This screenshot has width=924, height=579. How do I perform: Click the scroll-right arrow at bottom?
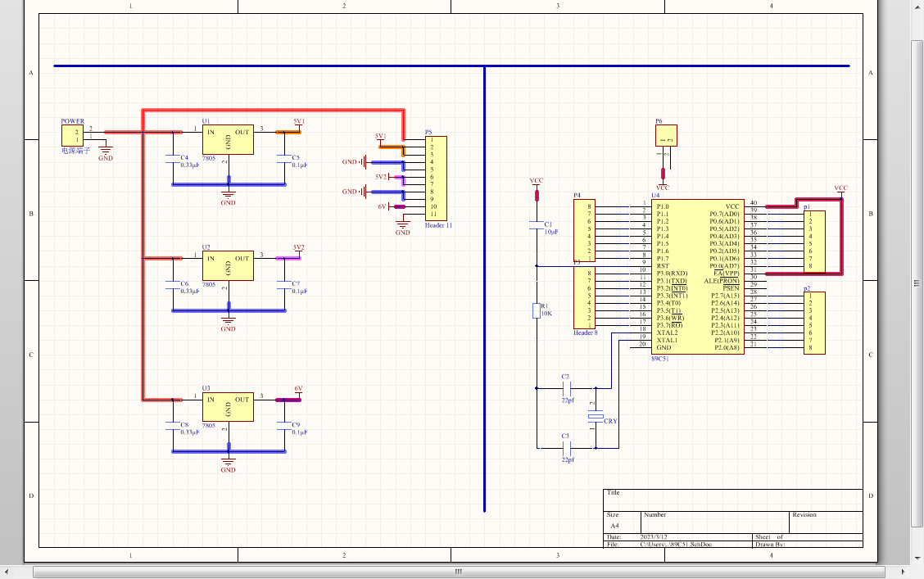point(904,572)
